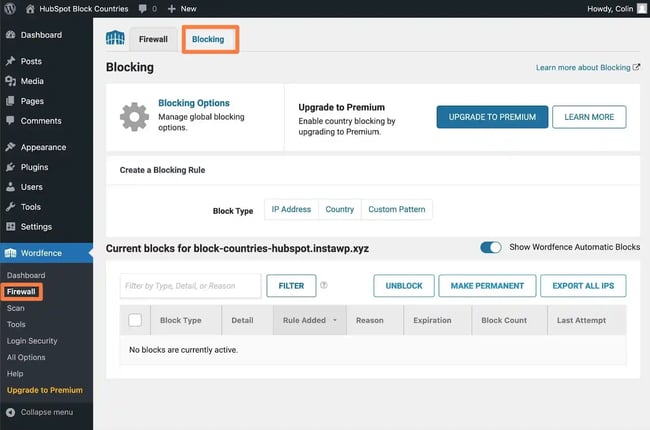Open the Learn more about Blocking link
Viewport: 650px width, 430px height.
tap(587, 68)
